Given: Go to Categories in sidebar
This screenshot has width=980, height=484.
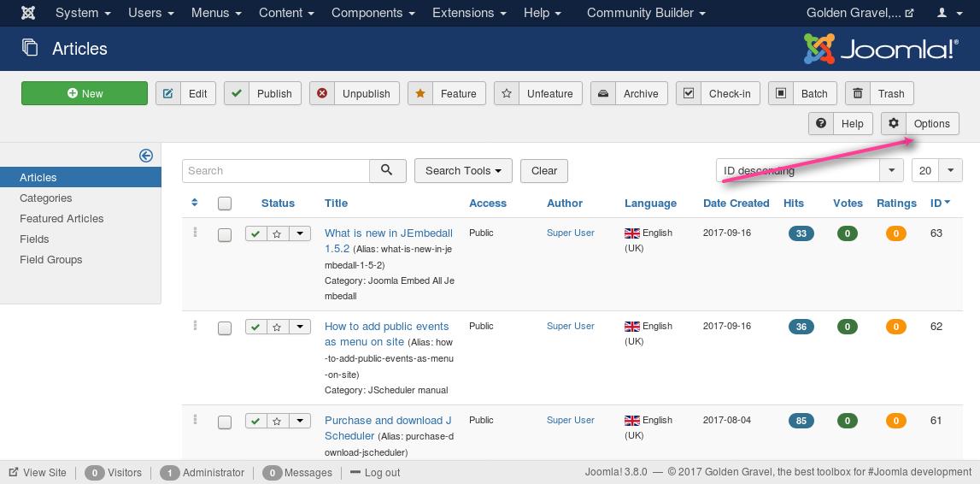Looking at the screenshot, I should (45, 198).
